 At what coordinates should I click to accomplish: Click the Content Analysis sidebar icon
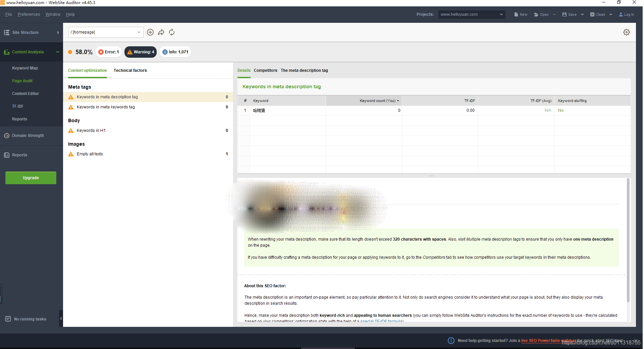pos(7,52)
